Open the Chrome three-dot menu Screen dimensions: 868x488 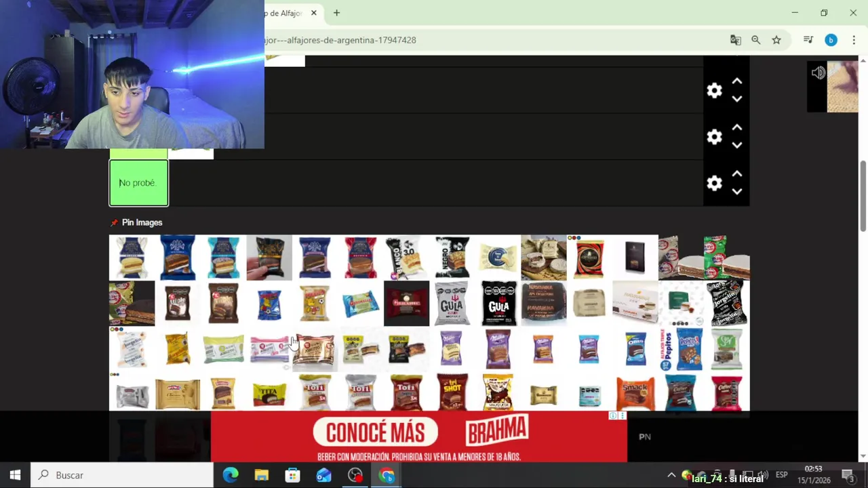854,40
